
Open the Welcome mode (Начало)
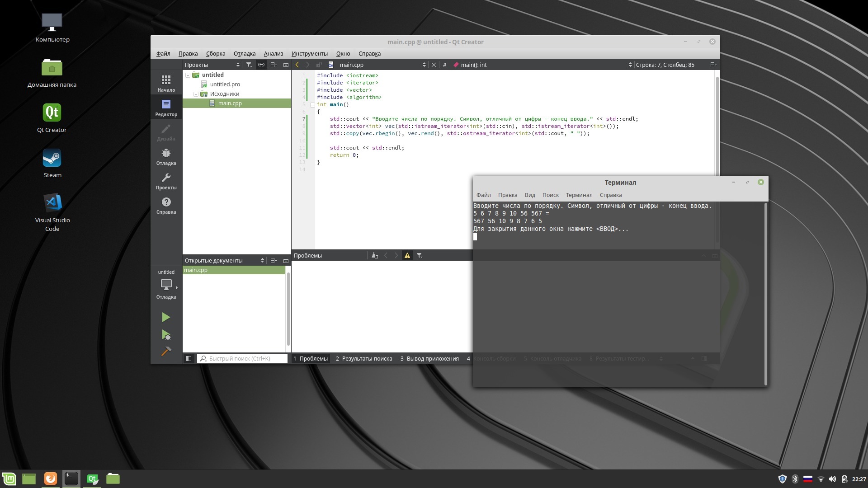click(x=166, y=83)
